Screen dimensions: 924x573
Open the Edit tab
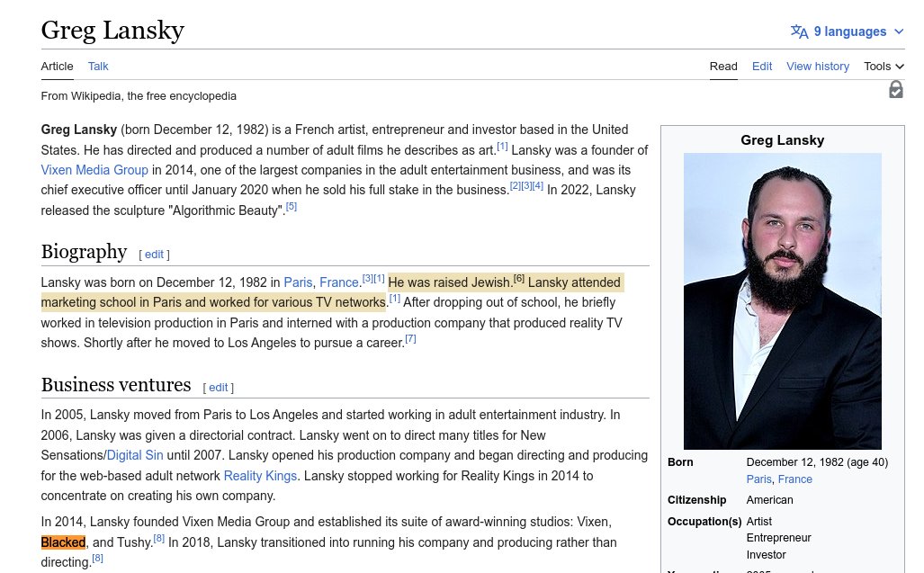762,66
